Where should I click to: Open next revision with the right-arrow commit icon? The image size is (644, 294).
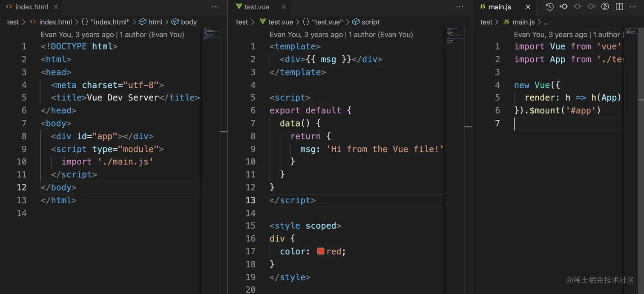591,7
